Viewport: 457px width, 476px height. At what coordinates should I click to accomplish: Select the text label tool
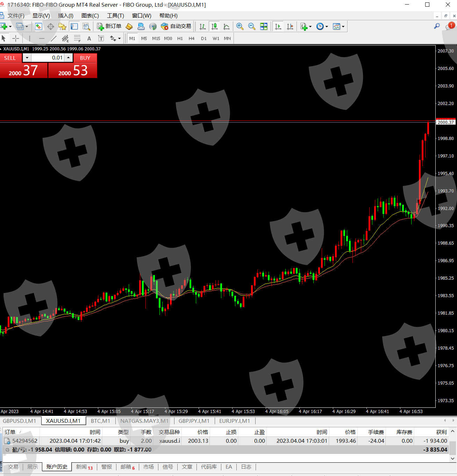[89, 38]
